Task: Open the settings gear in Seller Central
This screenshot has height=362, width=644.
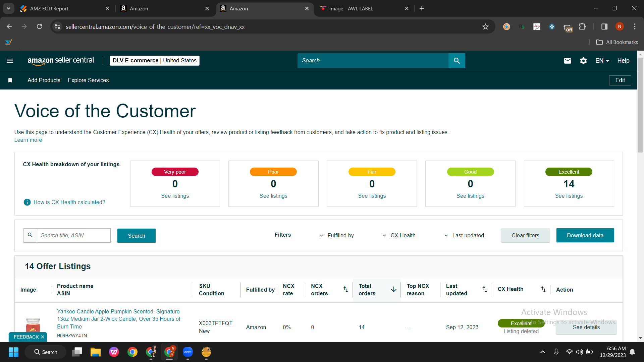Action: (x=583, y=61)
